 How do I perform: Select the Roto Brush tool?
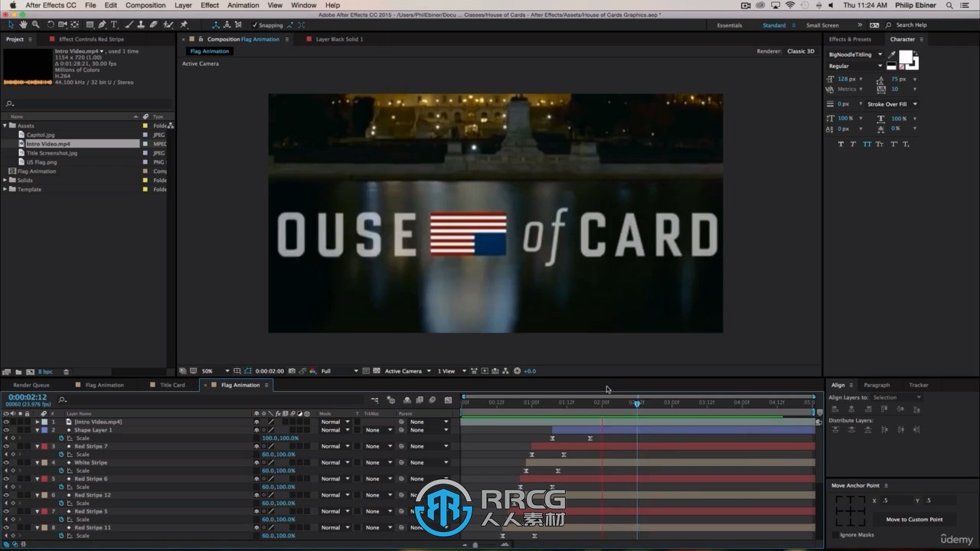point(168,24)
